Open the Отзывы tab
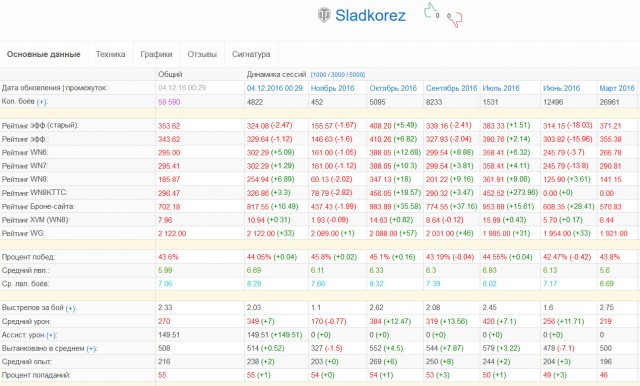Screen dimensions: 640x386 click(202, 54)
